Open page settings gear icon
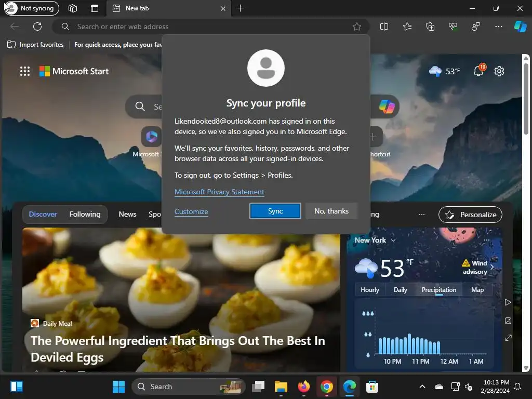Screen dimensions: 532x399 (499, 71)
